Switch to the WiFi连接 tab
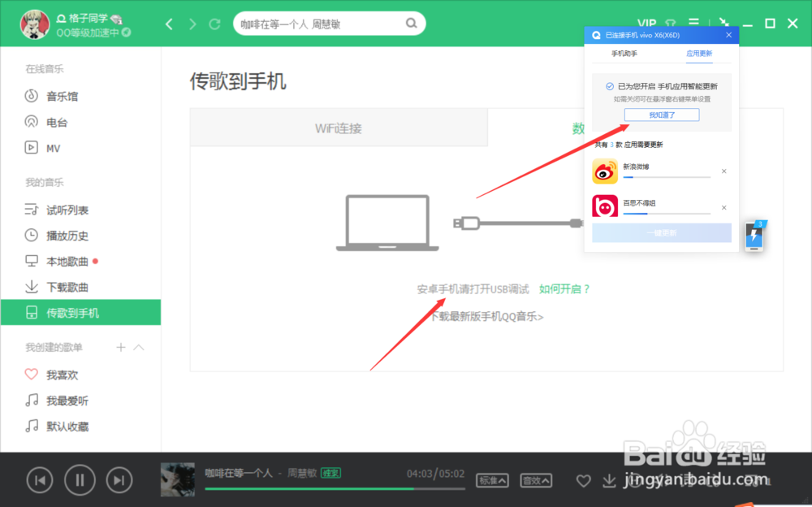 (x=337, y=128)
